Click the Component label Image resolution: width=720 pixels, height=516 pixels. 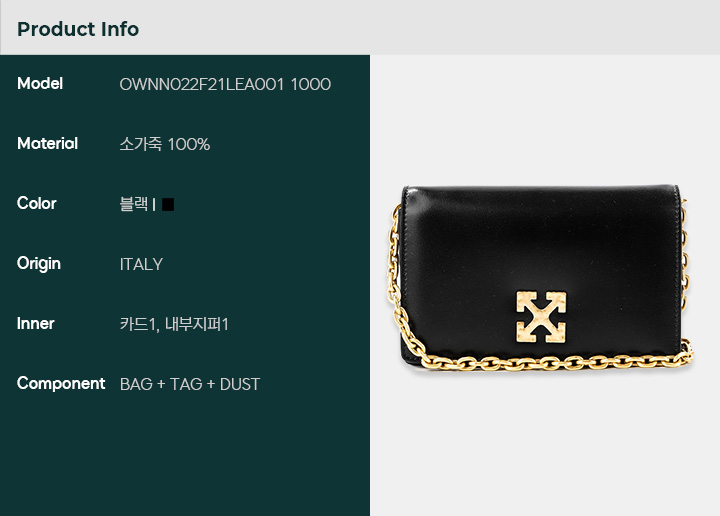pos(61,384)
